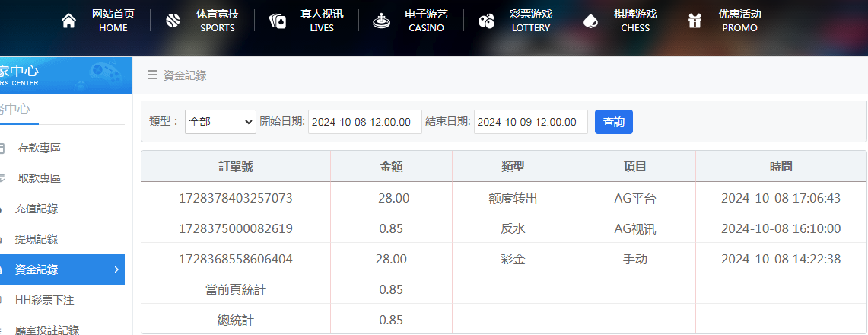Click the Casino joystick icon
This screenshot has height=335, width=868.
(381, 21)
